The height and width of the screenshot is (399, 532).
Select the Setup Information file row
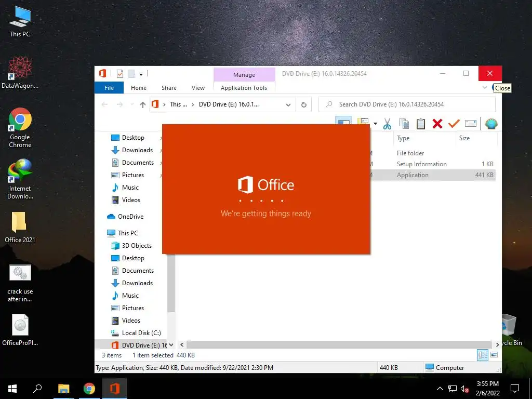tap(421, 164)
